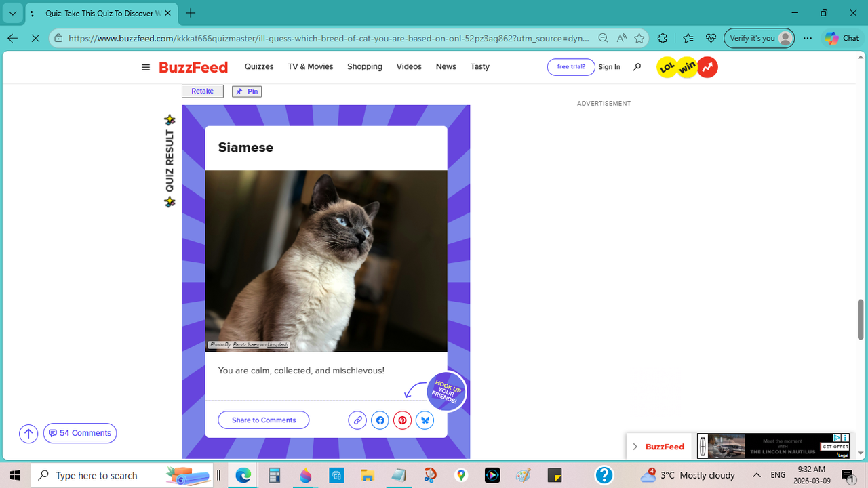Open the 54 Comments button

point(80,433)
